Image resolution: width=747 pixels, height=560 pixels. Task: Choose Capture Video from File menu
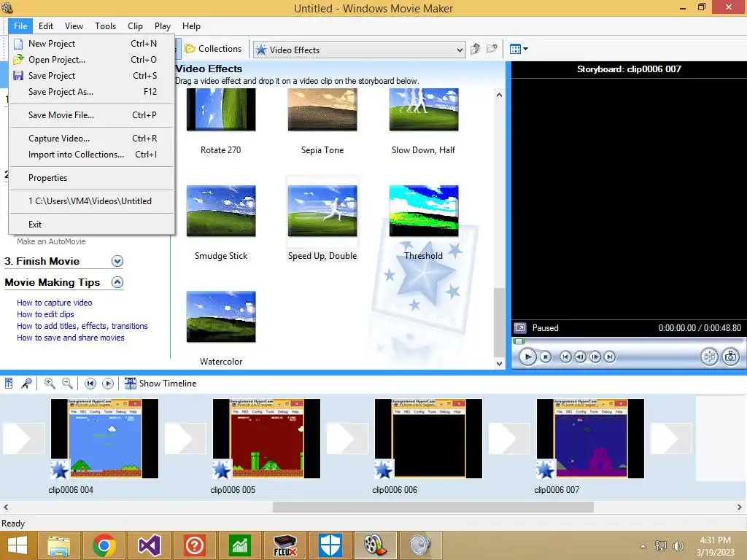pos(91,139)
